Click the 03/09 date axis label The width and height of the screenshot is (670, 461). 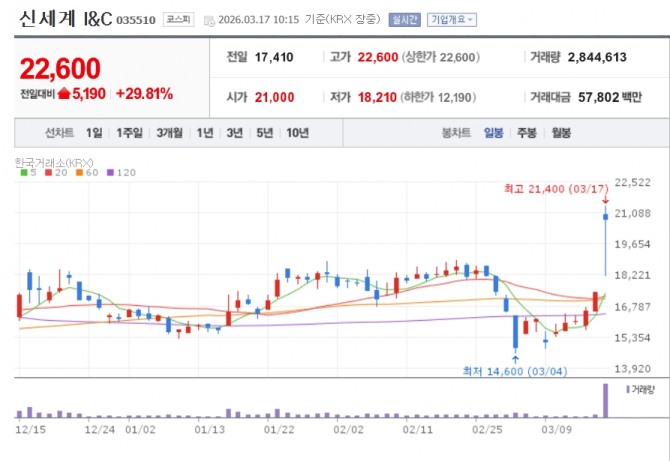(556, 429)
